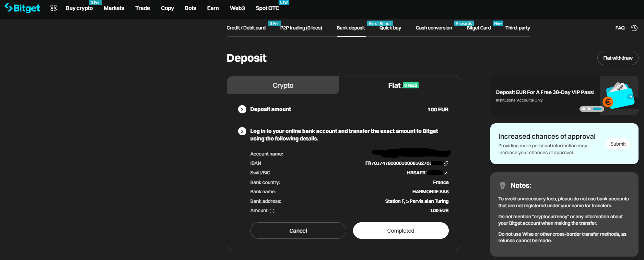
Task: Click the info icon next to Amount
Action: pos(272,211)
